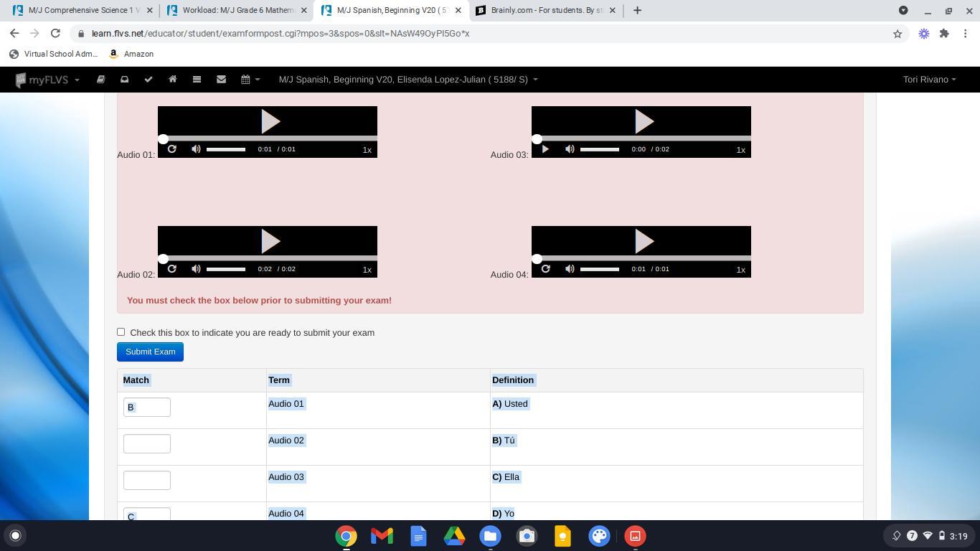The image size is (980, 551).
Task: Click the Match input for Audio 03
Action: [147, 480]
